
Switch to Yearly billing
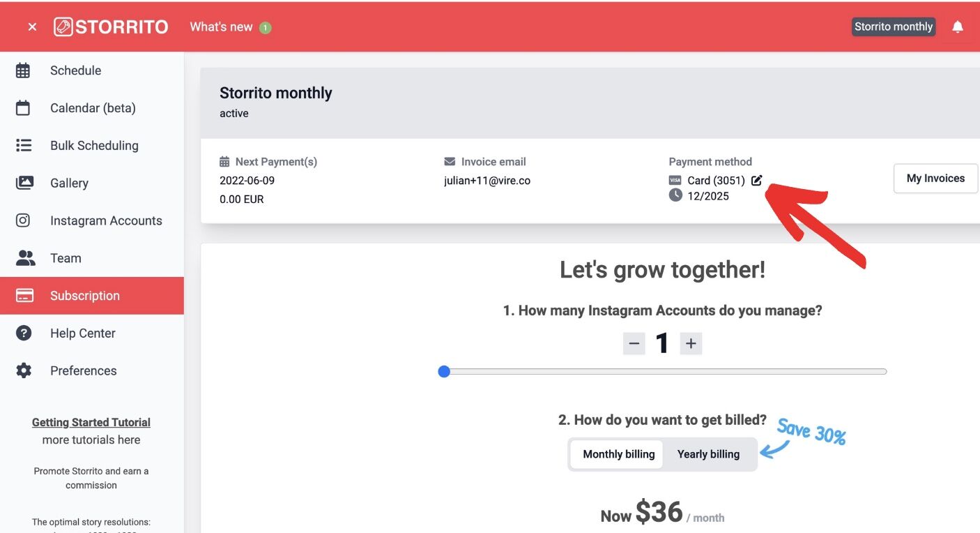(708, 454)
